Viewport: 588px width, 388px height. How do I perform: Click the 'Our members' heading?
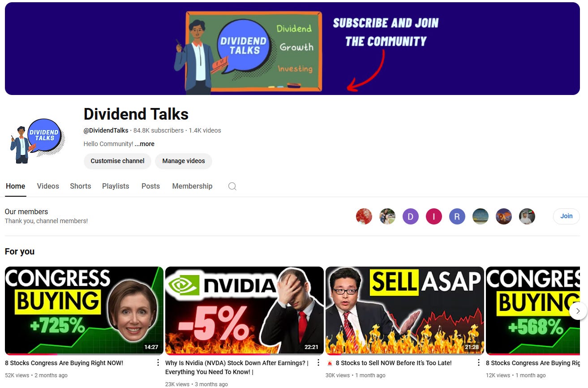[26, 211]
